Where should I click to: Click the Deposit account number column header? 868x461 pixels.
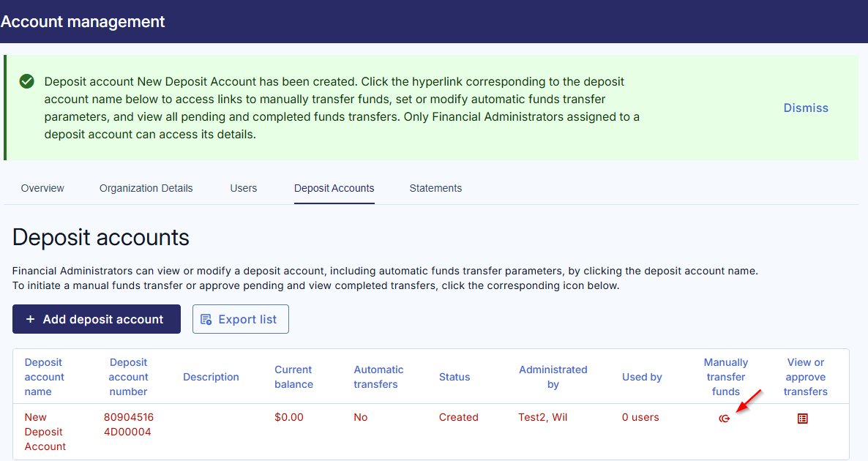pyautogui.click(x=129, y=377)
